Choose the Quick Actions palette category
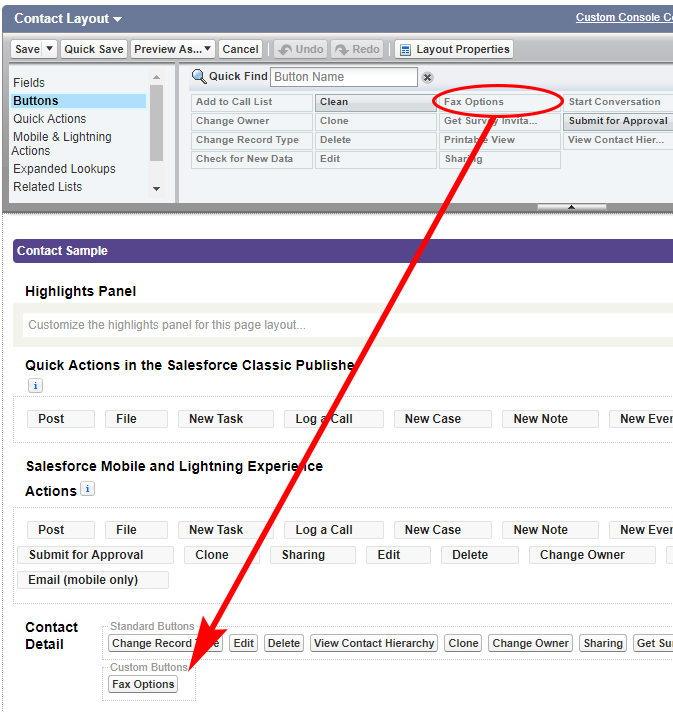Image resolution: width=673 pixels, height=712 pixels. [x=49, y=119]
